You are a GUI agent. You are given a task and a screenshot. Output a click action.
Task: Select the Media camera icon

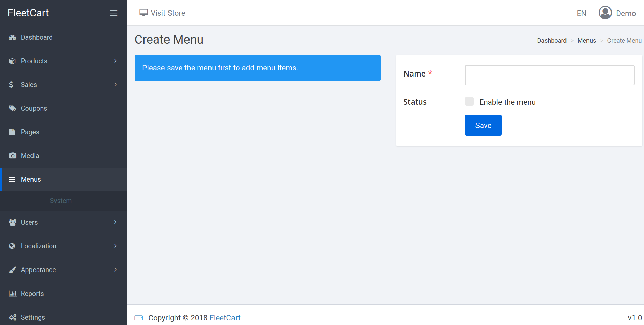pos(12,156)
